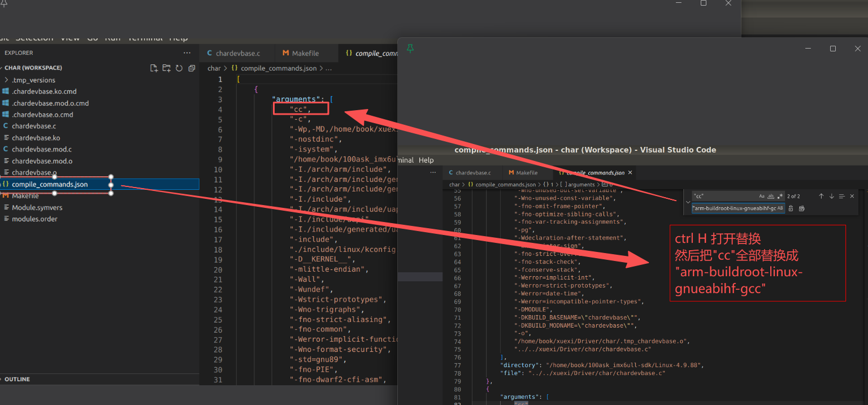Open .chardevbase.ko.cmd in Explorer

[x=44, y=92]
